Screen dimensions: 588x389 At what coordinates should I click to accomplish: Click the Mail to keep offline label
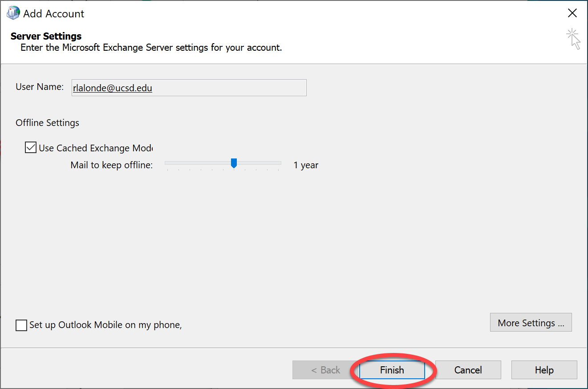point(112,165)
